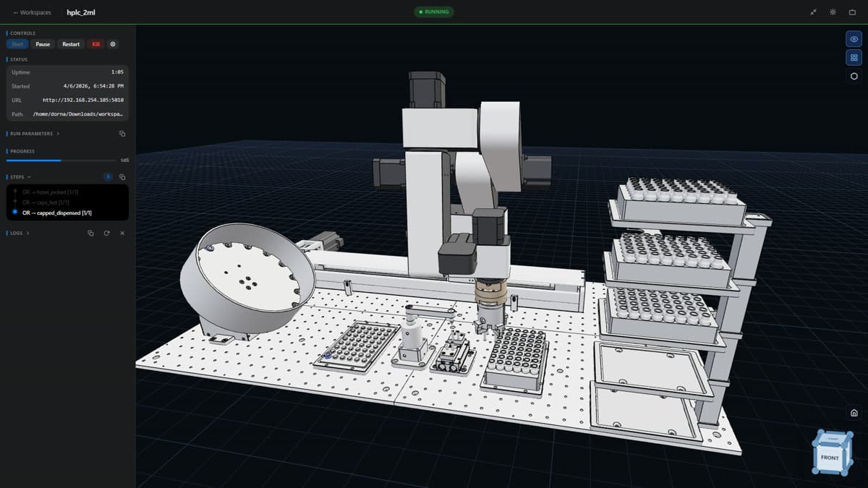
Task: Toggle the Steps notification count badge
Action: pyautogui.click(x=109, y=176)
